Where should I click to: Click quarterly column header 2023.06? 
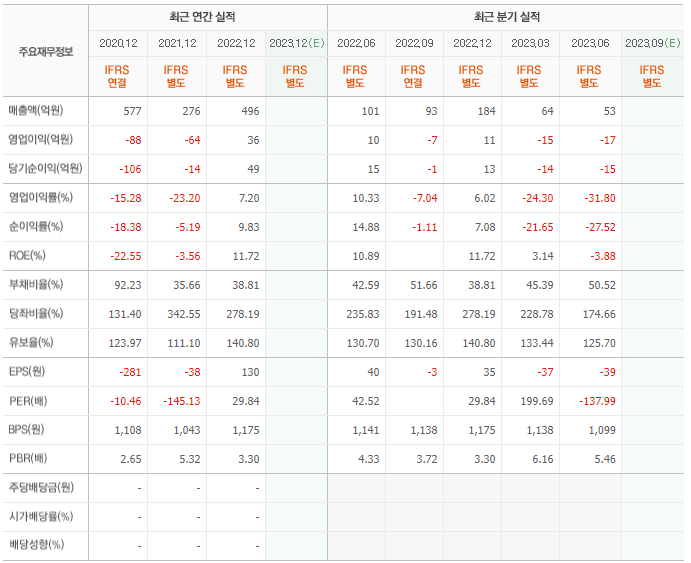click(590, 43)
